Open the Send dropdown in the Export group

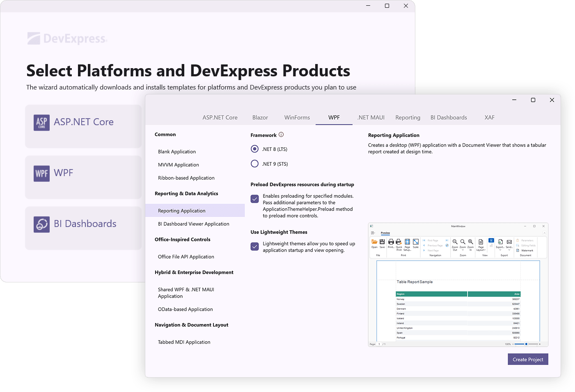tap(509, 247)
